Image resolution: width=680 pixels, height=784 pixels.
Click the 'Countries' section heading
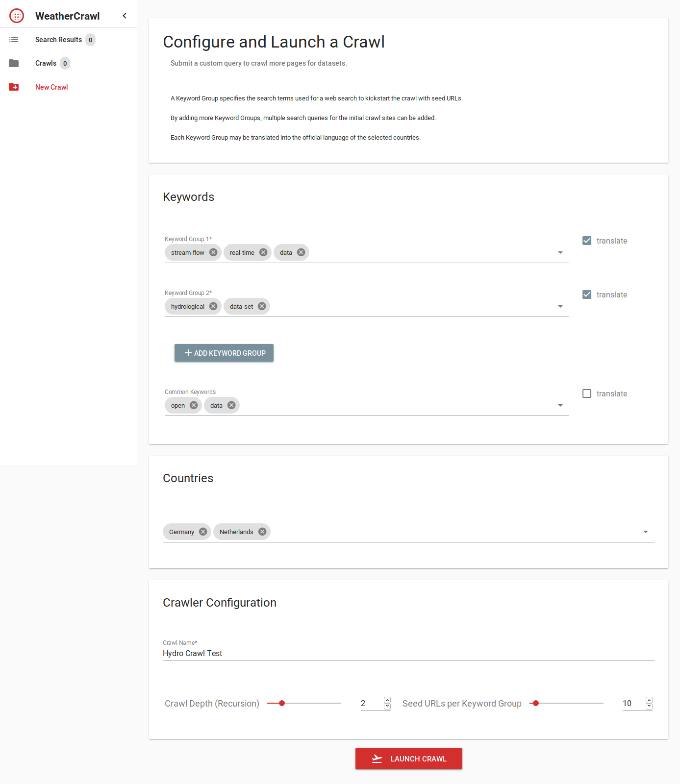(x=188, y=478)
